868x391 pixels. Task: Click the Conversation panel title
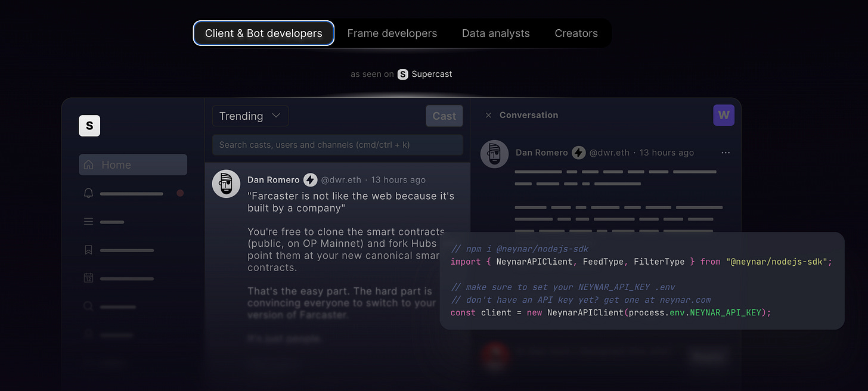(x=529, y=116)
